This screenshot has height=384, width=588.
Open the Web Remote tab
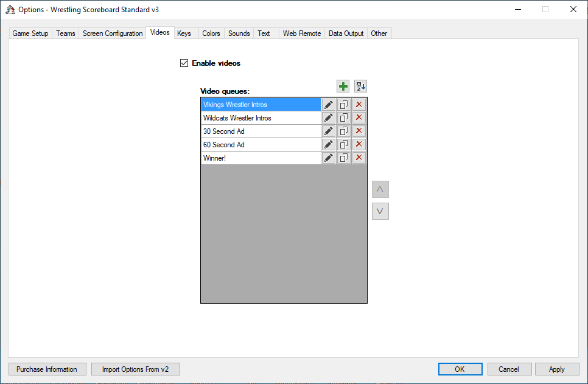tap(302, 33)
